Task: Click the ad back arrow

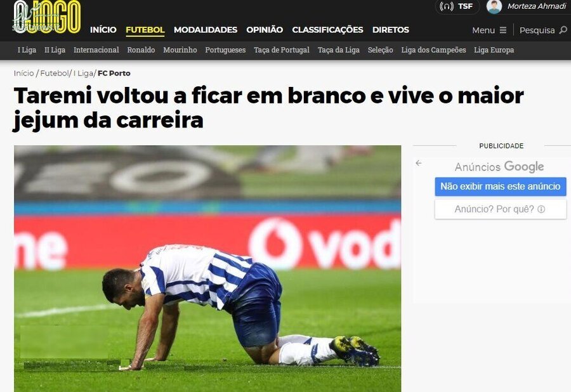Action: pyautogui.click(x=419, y=163)
